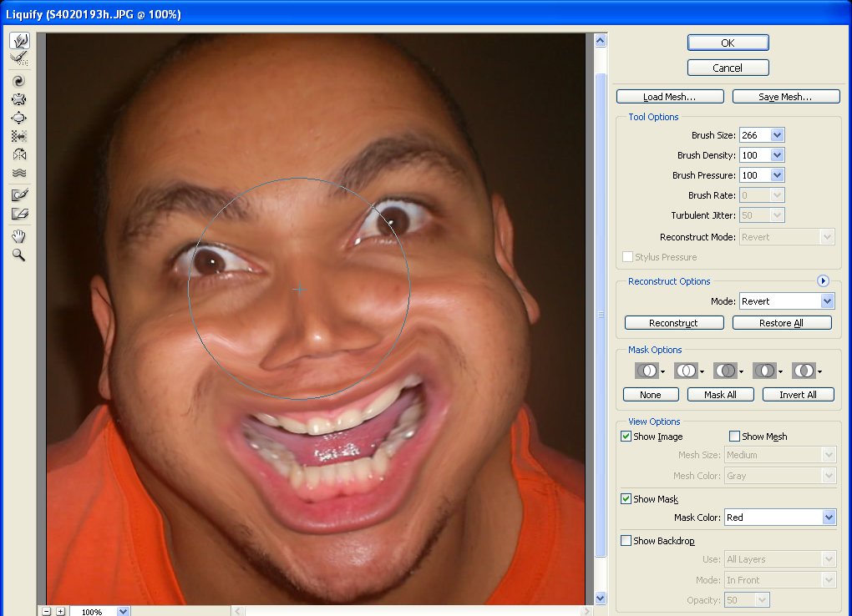Viewport: 852px width, 616px height.
Task: Toggle the Show Mask checkbox
Action: (x=626, y=498)
